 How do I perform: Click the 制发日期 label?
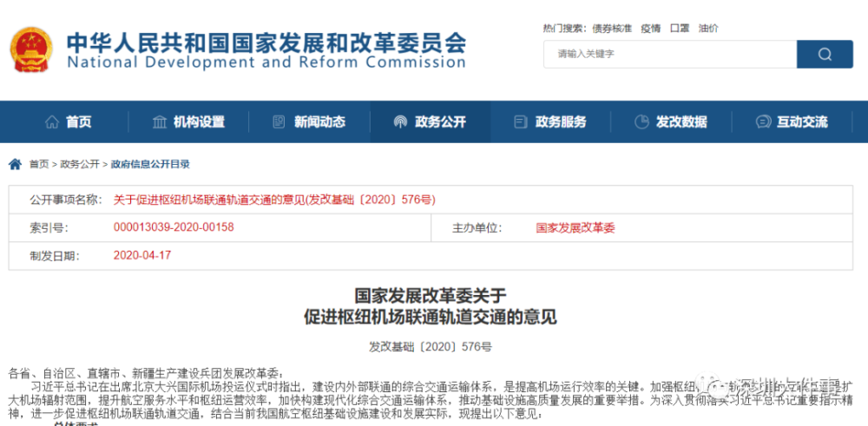pyautogui.click(x=54, y=256)
